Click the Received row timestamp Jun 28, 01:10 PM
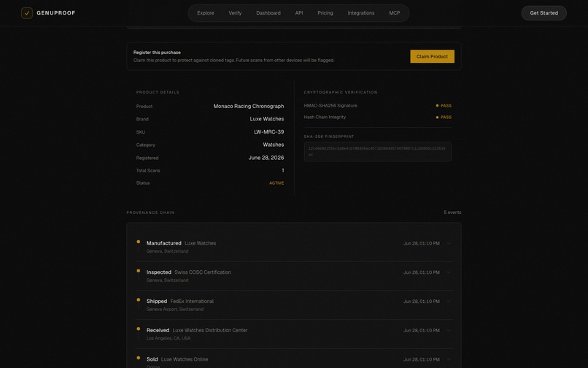Viewport: 588px width, 368px height. [x=421, y=331]
